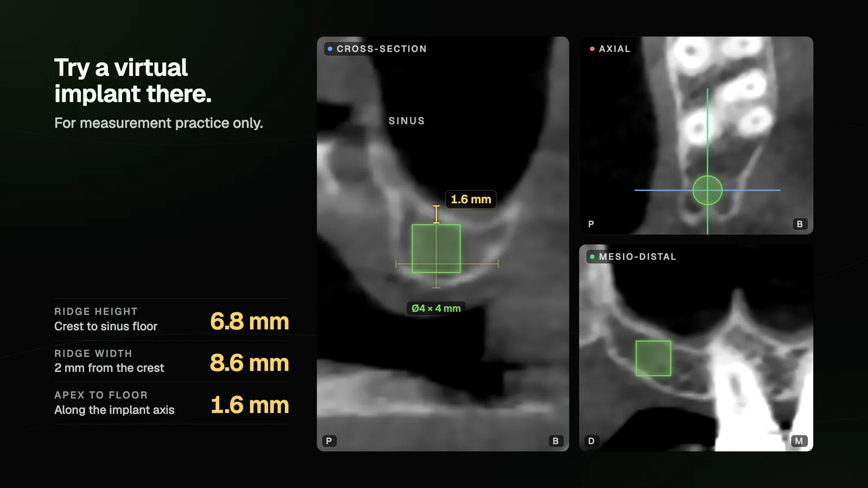Select the D orientation badge in Mesio-Distal view

(591, 441)
